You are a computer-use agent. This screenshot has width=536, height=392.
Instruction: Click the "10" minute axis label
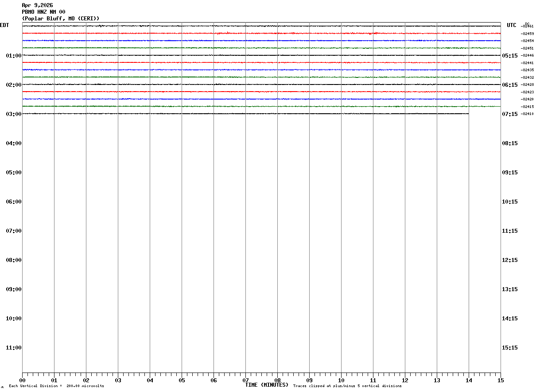pyautogui.click(x=341, y=380)
